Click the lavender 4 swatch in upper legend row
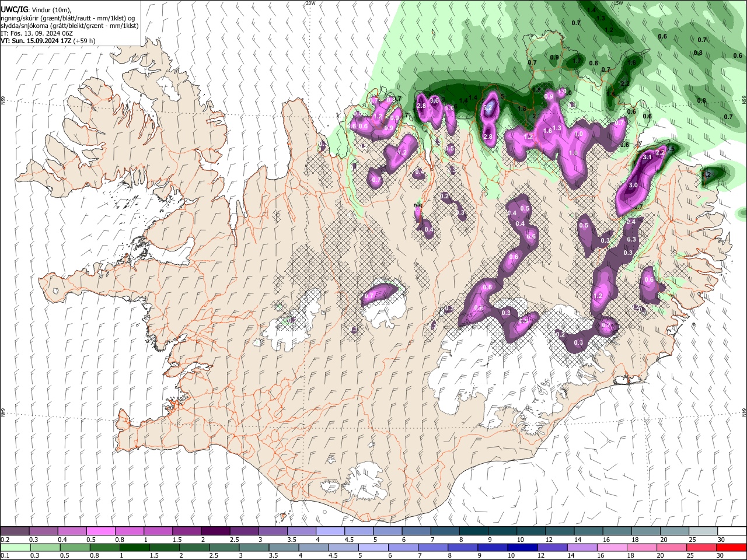 coord(330,531)
